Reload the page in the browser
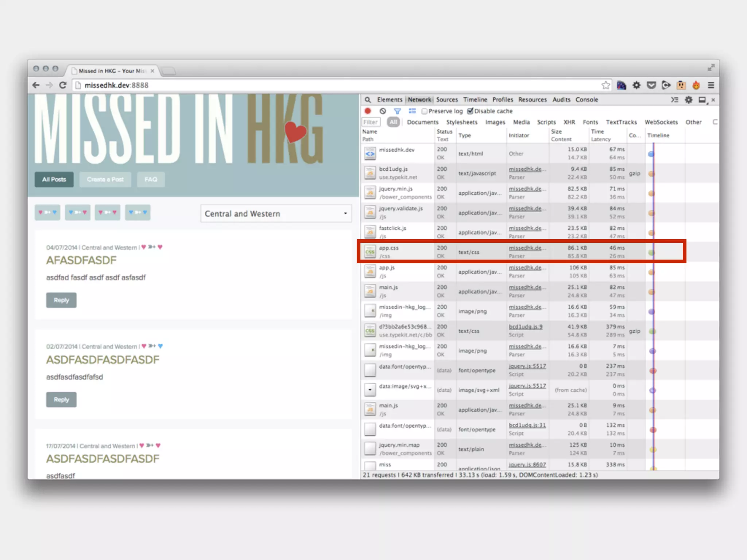 pyautogui.click(x=63, y=85)
